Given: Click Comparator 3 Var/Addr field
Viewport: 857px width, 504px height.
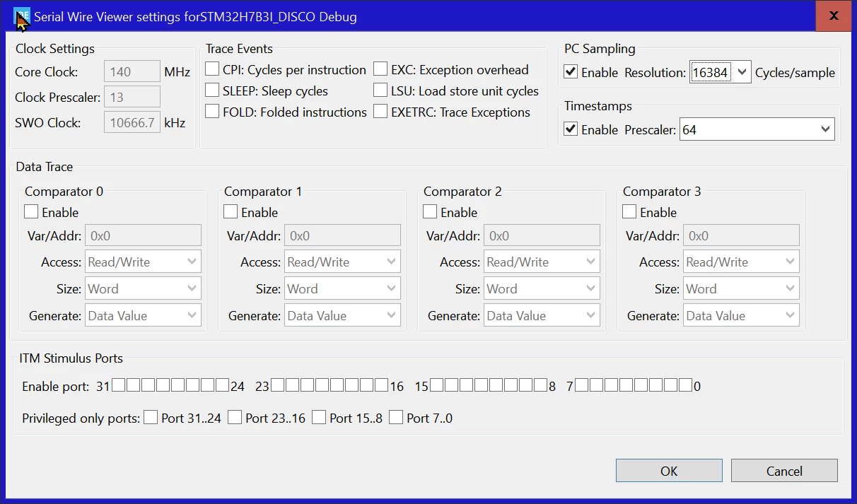Looking at the screenshot, I should [741, 235].
